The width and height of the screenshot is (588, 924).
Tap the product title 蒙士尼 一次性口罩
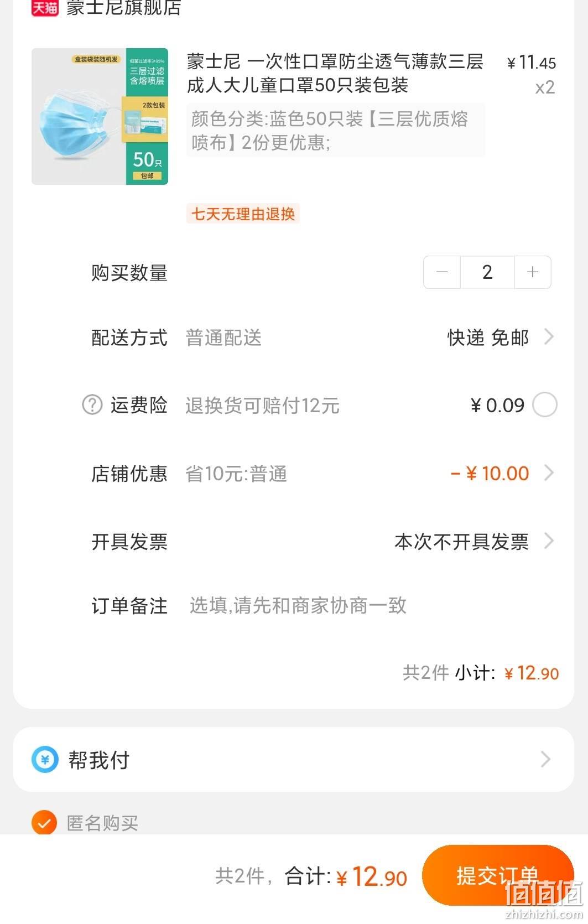tap(335, 73)
